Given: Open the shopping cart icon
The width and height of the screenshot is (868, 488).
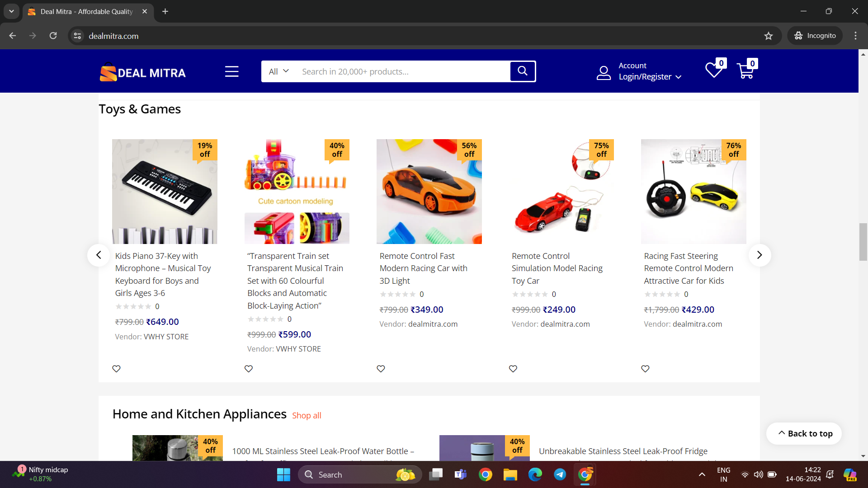Looking at the screenshot, I should 745,71.
